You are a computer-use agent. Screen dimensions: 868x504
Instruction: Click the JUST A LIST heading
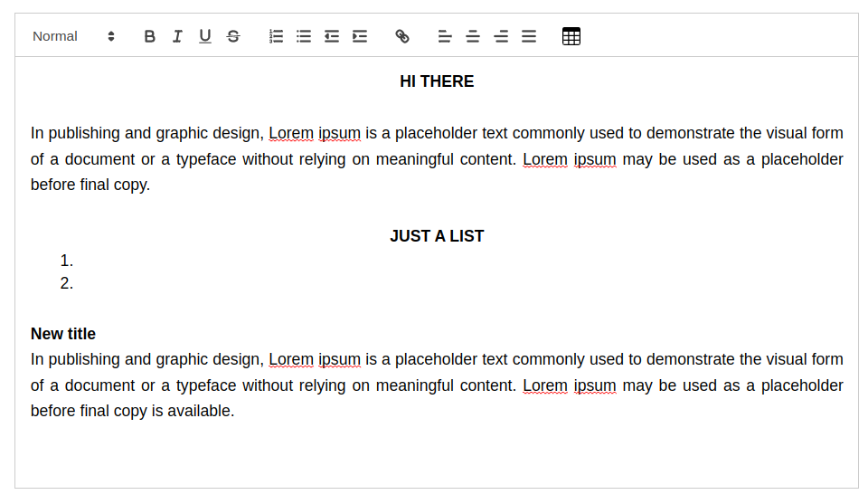click(437, 236)
